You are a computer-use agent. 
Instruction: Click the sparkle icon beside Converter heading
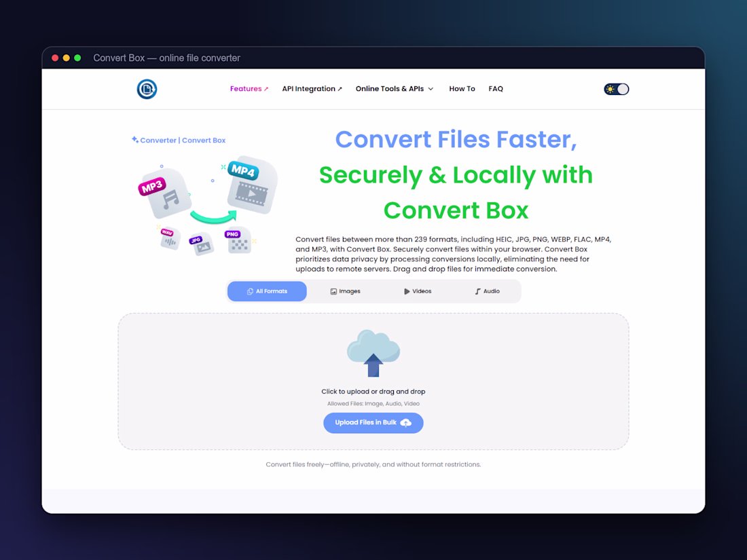point(135,140)
